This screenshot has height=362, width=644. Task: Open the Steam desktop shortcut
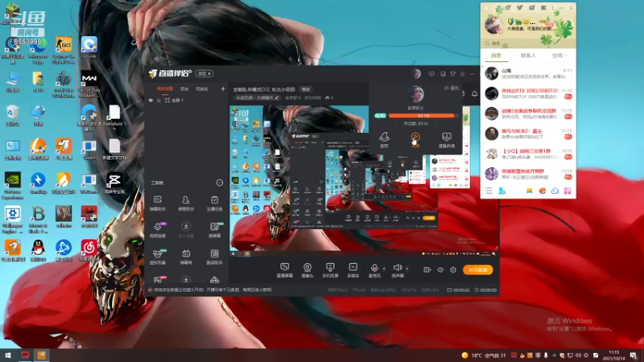pyautogui.click(x=89, y=149)
